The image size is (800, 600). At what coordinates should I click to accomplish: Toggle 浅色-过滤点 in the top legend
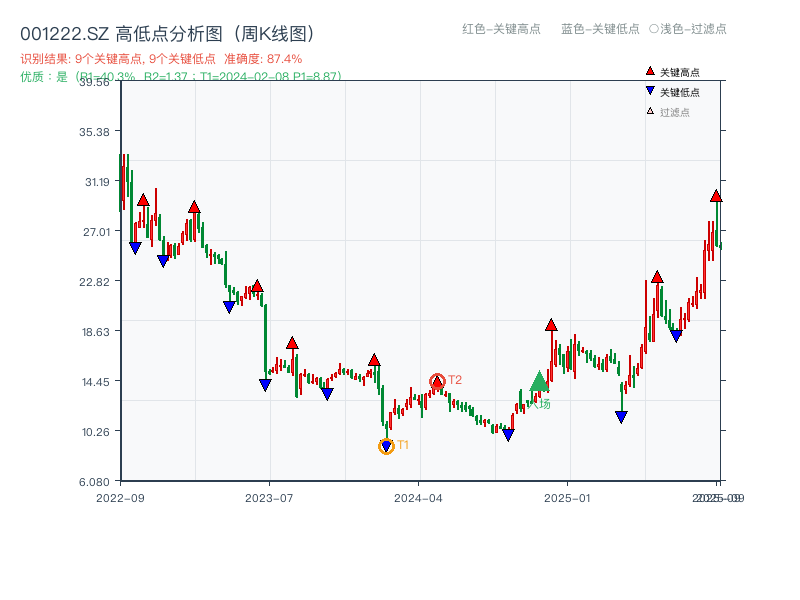(x=690, y=30)
